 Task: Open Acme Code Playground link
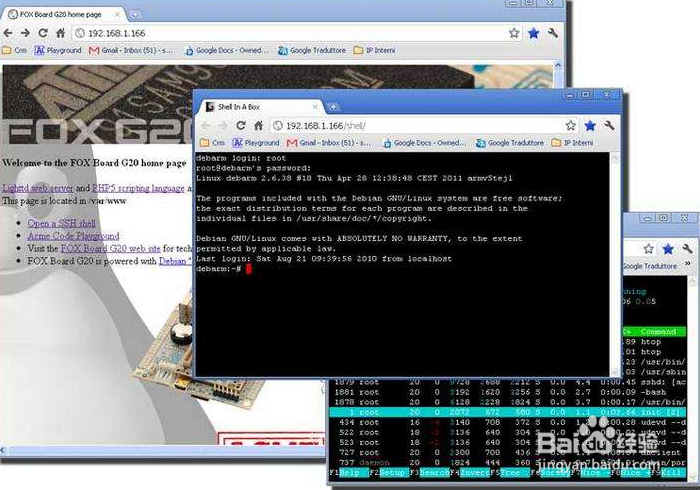coord(73,236)
